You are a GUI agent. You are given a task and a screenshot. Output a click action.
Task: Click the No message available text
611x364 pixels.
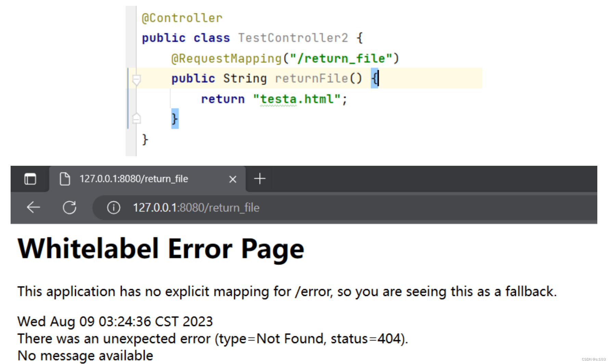click(85, 356)
